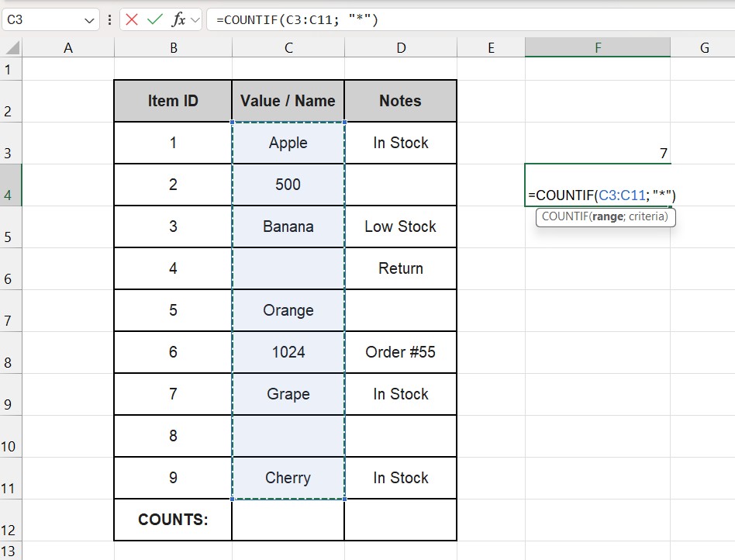This screenshot has width=735, height=560.
Task: Click inside the Name Box showing C3
Action: pos(39,19)
